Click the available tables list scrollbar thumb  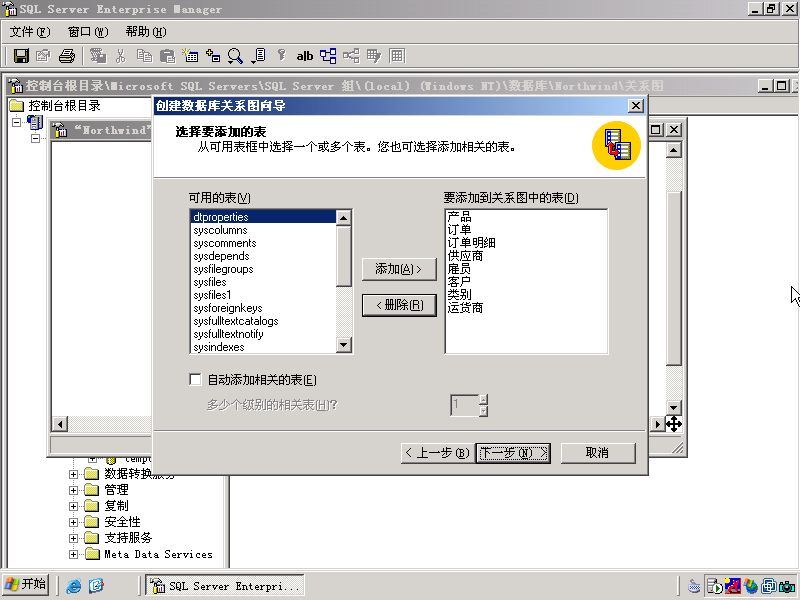point(344,256)
